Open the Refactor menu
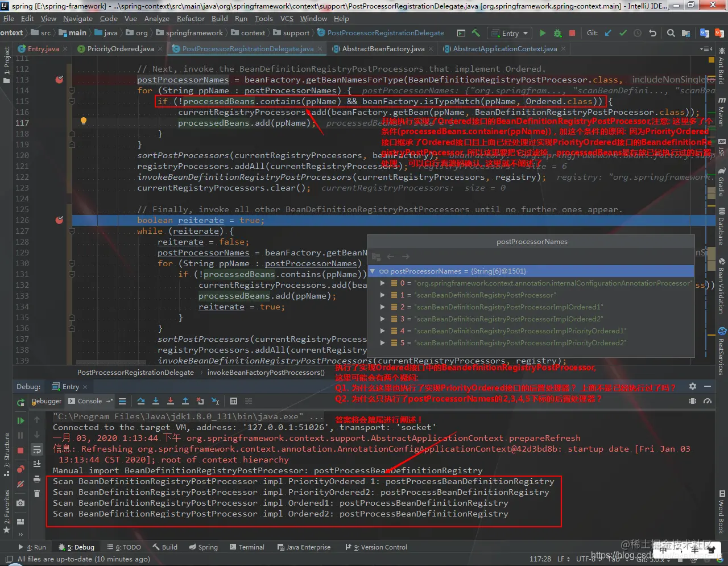The height and width of the screenshot is (566, 728). (191, 19)
